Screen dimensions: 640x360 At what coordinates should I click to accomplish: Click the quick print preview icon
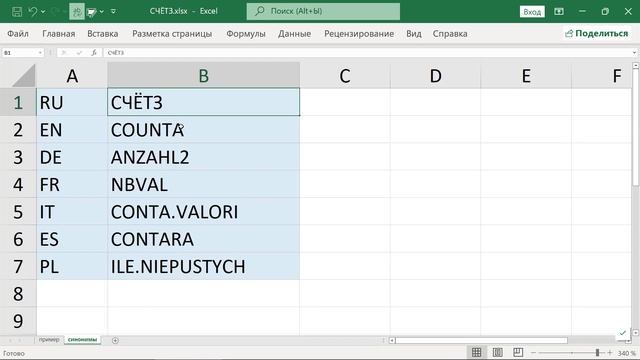tap(91, 12)
